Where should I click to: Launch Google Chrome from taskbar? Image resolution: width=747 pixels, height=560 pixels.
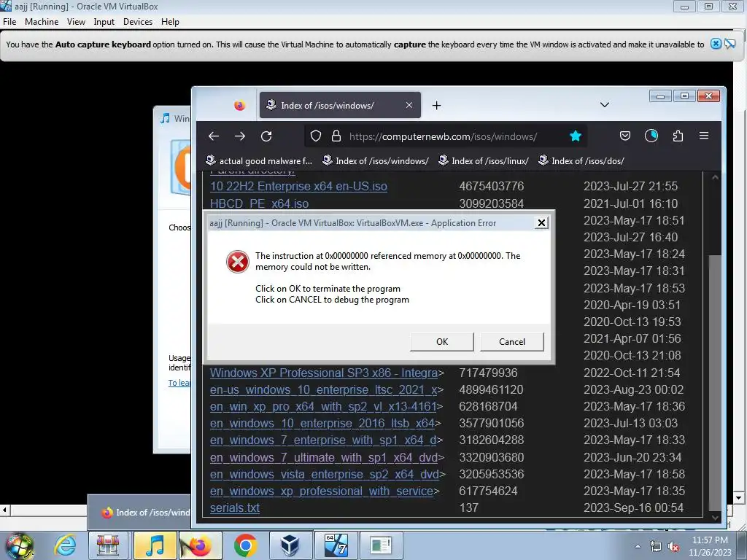click(x=245, y=545)
